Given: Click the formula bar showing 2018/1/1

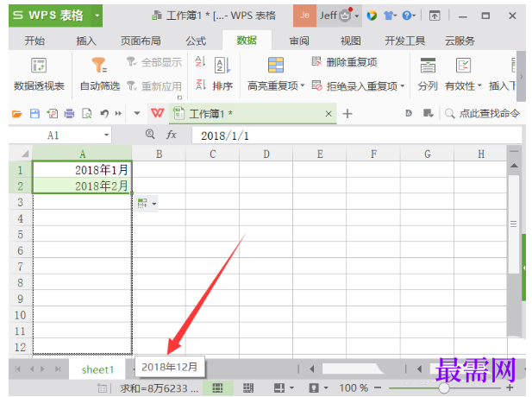Looking at the screenshot, I should [356, 135].
